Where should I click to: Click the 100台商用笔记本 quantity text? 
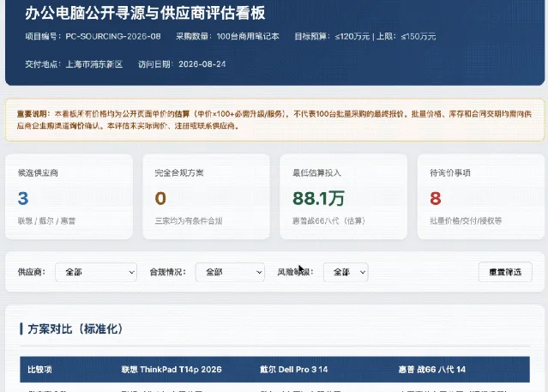pyautogui.click(x=248, y=36)
